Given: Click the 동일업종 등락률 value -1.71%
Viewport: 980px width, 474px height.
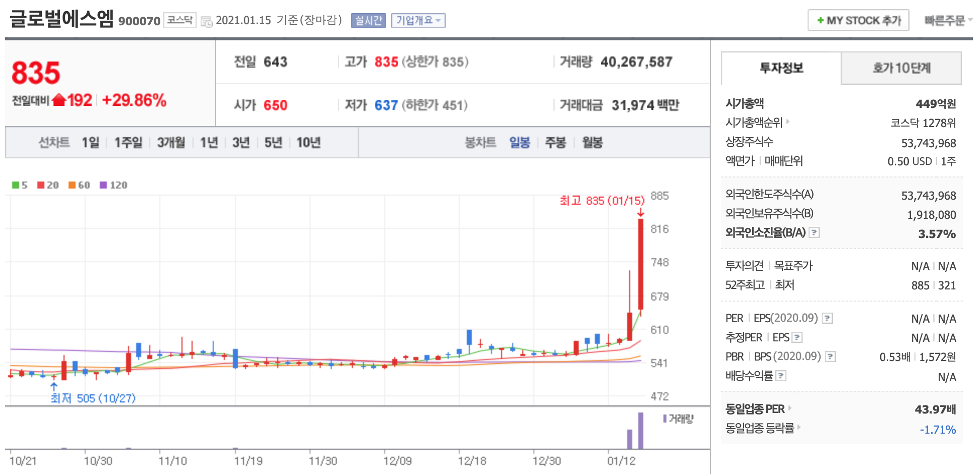Looking at the screenshot, I should [938, 430].
